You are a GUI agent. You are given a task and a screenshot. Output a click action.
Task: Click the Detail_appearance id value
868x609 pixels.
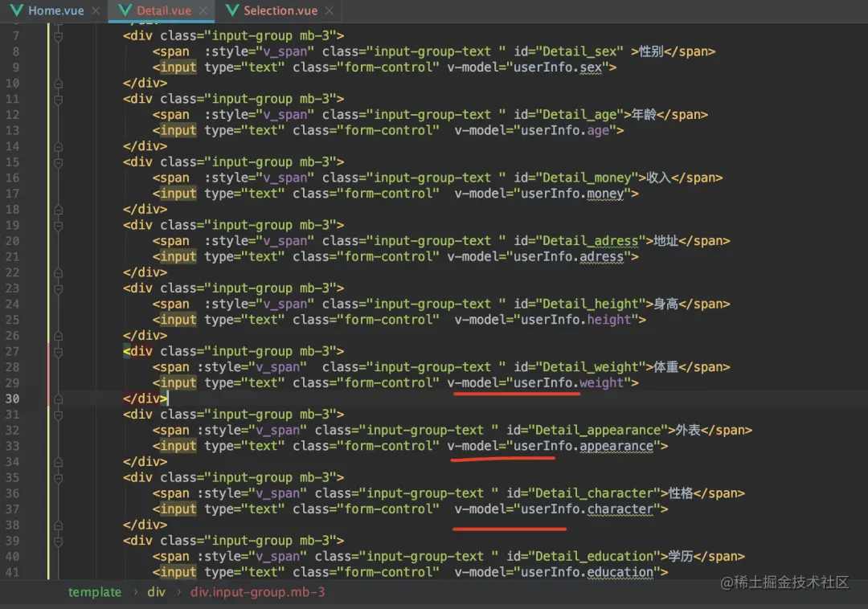(597, 430)
